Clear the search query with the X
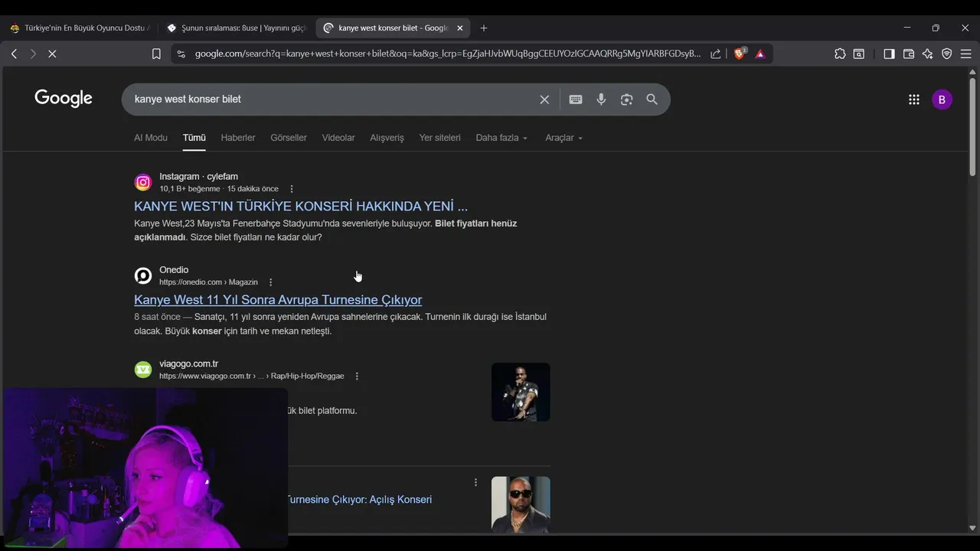This screenshot has width=980, height=551. (x=544, y=99)
